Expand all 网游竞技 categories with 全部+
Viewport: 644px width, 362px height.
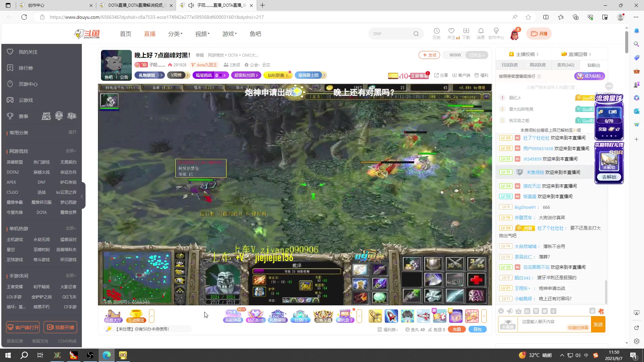(x=71, y=151)
